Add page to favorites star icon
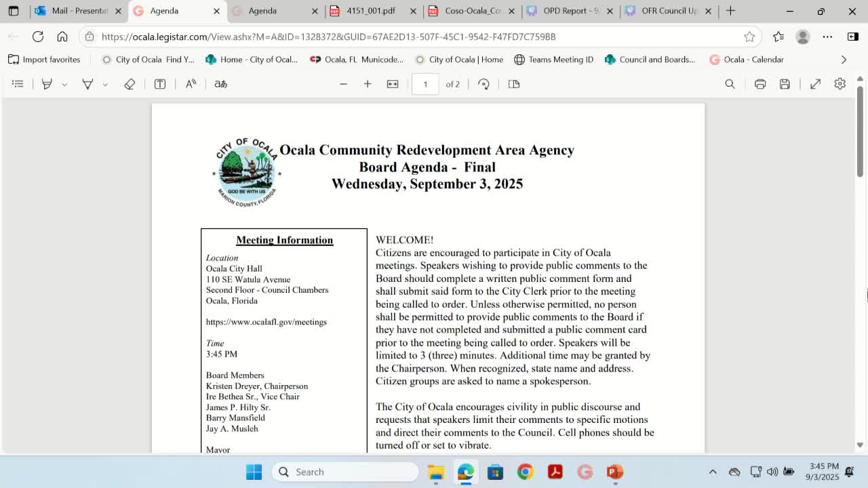Image resolution: width=868 pixels, height=488 pixels. pyautogui.click(x=749, y=37)
